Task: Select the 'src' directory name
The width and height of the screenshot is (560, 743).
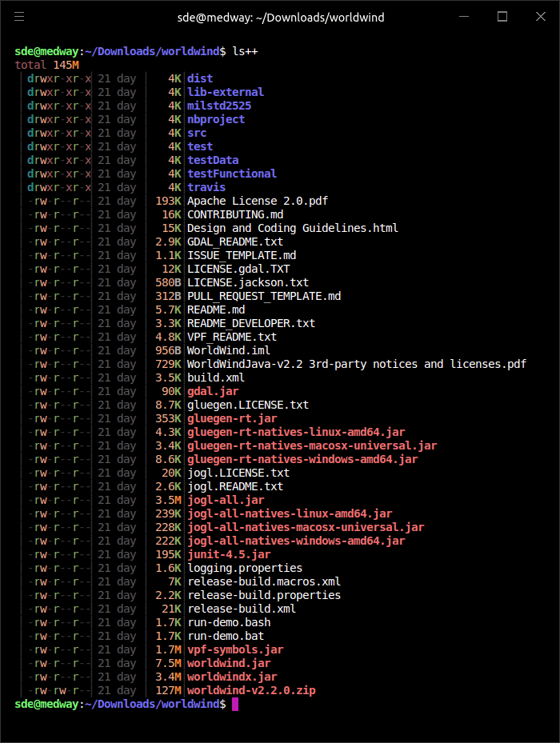Action: point(197,133)
